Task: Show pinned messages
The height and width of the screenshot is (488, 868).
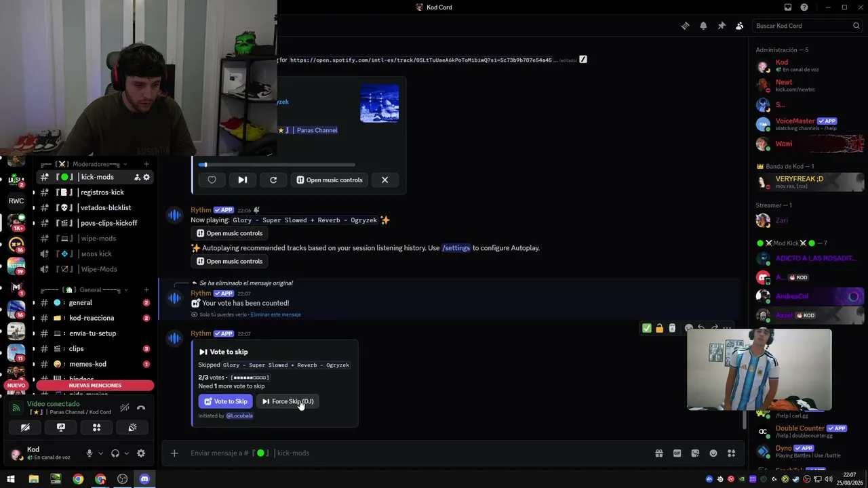Action: [722, 26]
